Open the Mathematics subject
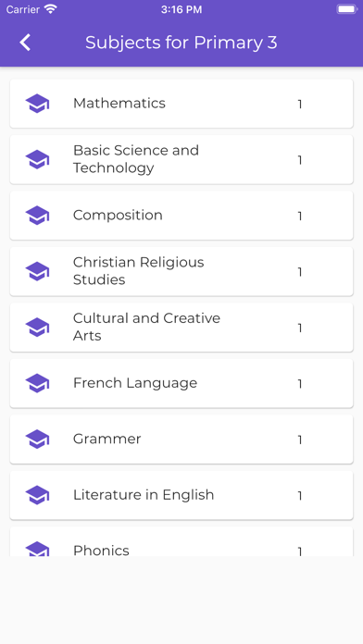The image size is (363, 644). [181, 104]
